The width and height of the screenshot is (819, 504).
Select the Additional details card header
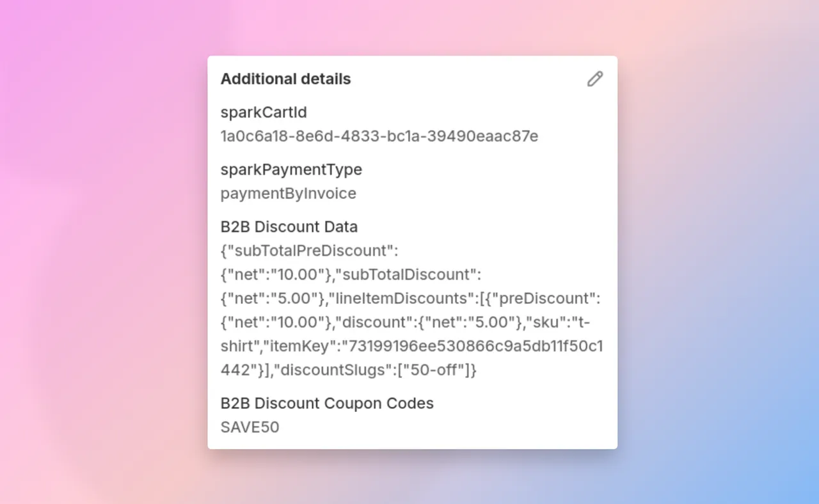pyautogui.click(x=285, y=79)
